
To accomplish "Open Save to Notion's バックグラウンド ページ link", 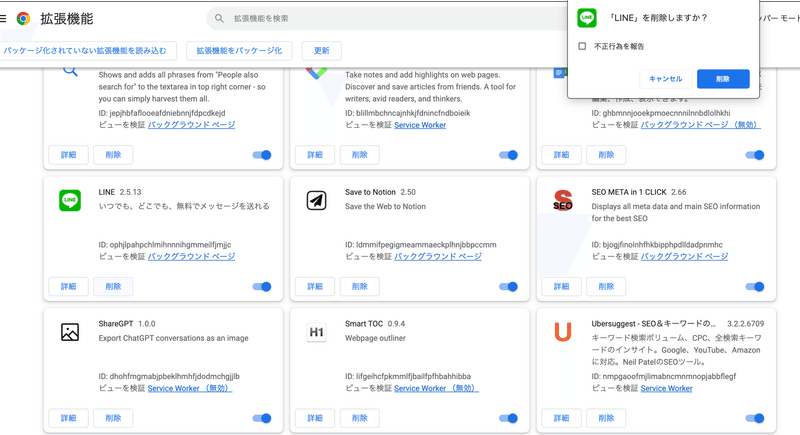I will (x=438, y=257).
